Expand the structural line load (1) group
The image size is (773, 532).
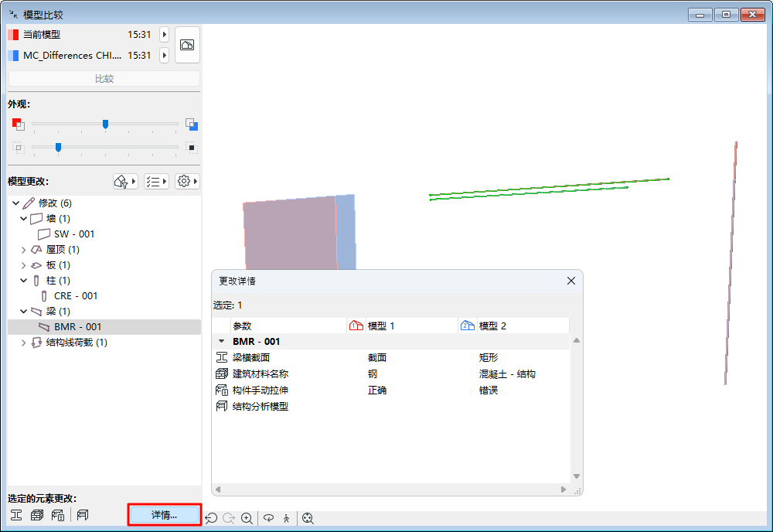click(x=24, y=343)
